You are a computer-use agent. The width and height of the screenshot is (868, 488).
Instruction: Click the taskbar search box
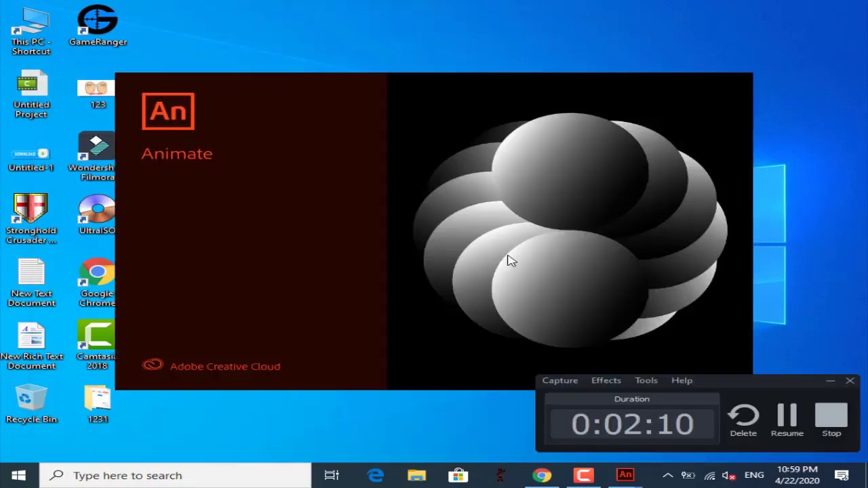176,475
